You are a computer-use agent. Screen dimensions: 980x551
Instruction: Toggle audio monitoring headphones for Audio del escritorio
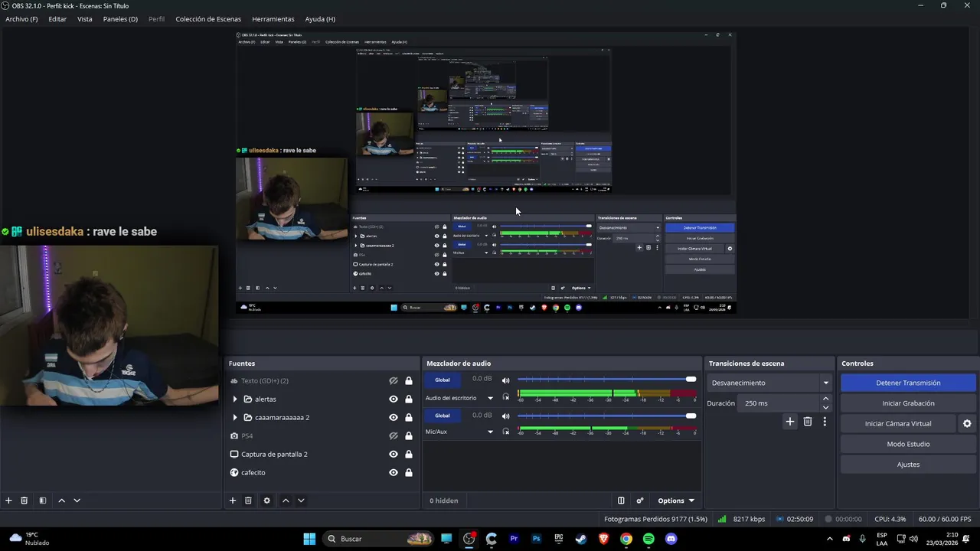coord(505,397)
